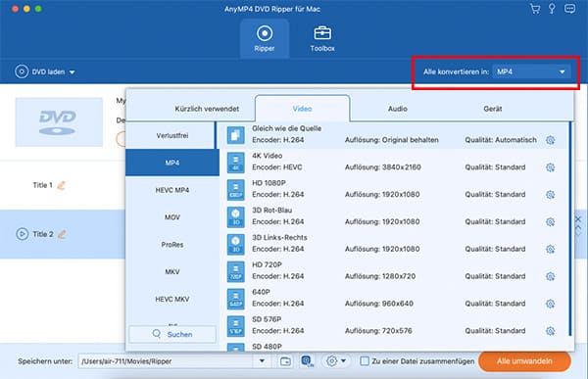Select the HD 720P preset icon
This screenshot has height=379, width=588.
pyautogui.click(x=236, y=271)
